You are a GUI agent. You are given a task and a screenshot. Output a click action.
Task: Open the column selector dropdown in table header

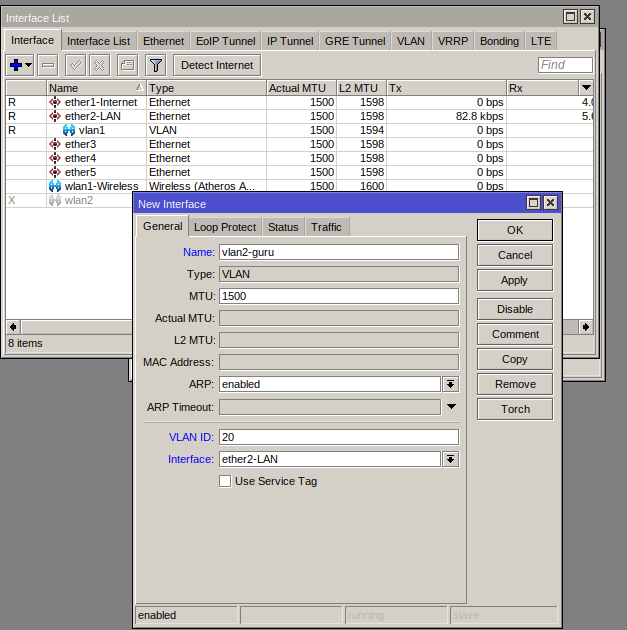pos(586,88)
